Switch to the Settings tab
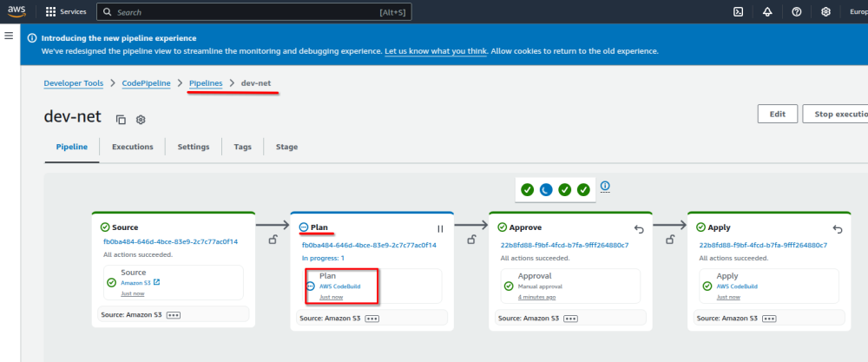This screenshot has height=362, width=868. [x=194, y=147]
